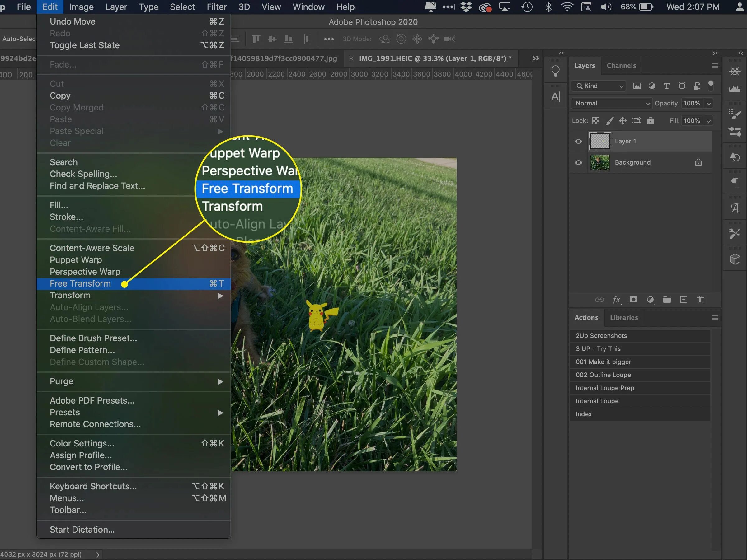Image resolution: width=747 pixels, height=560 pixels.
Task: Delete layer with the trash icon
Action: click(700, 300)
